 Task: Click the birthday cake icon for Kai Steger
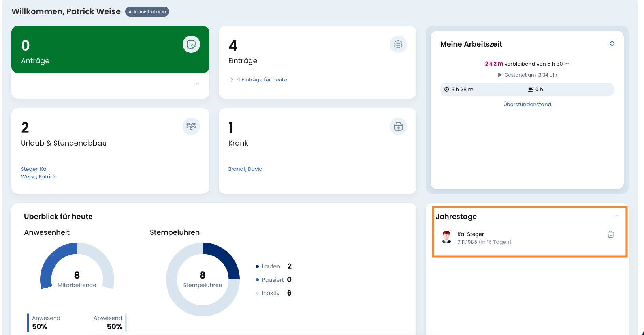tap(610, 234)
